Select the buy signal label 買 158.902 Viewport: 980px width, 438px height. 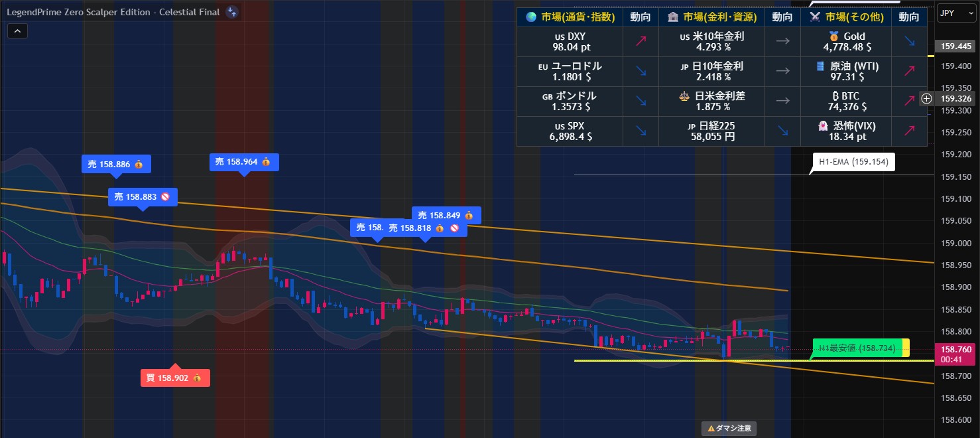tap(175, 378)
